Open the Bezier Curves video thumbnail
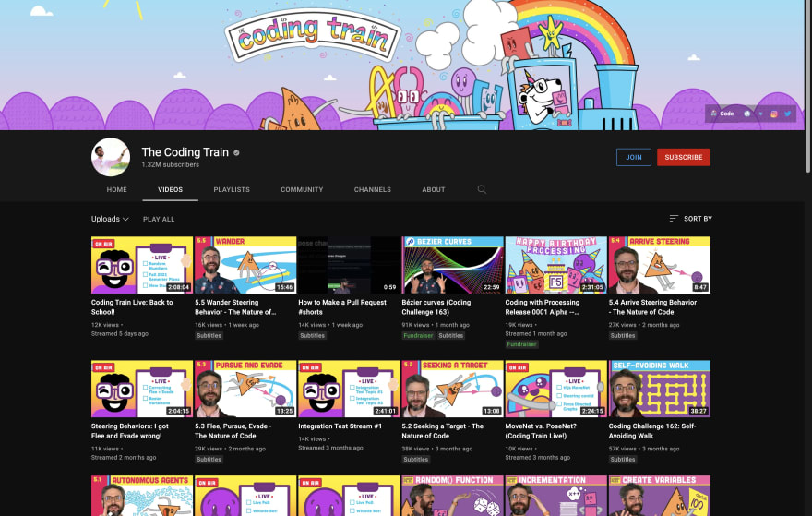 tap(453, 265)
